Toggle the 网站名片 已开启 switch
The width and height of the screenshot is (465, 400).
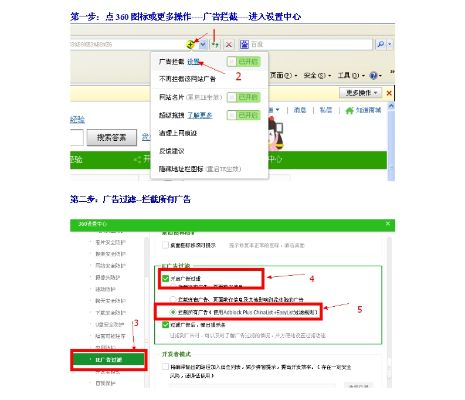pos(244,97)
